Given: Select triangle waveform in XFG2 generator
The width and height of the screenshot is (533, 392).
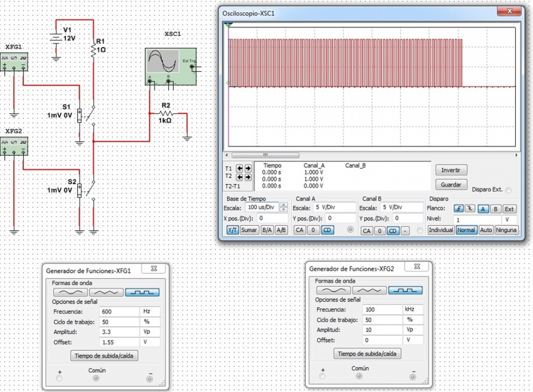Looking at the screenshot, I should 369,290.
